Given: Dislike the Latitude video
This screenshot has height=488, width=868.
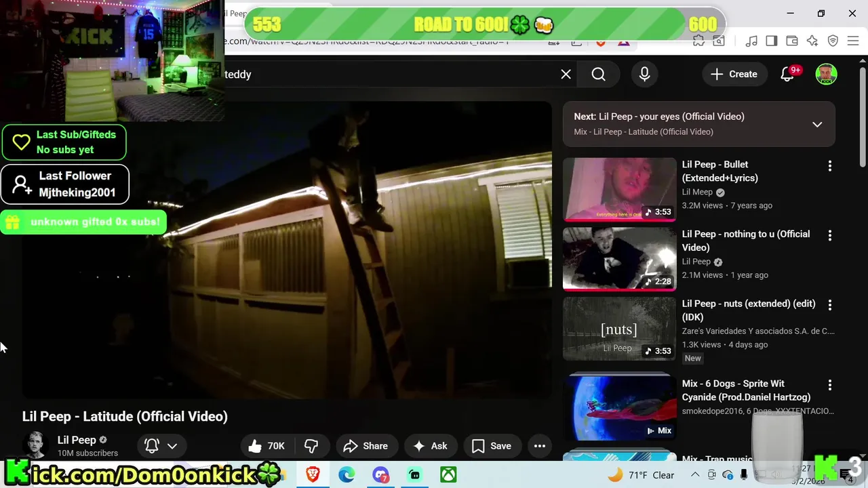Looking at the screenshot, I should tap(311, 446).
